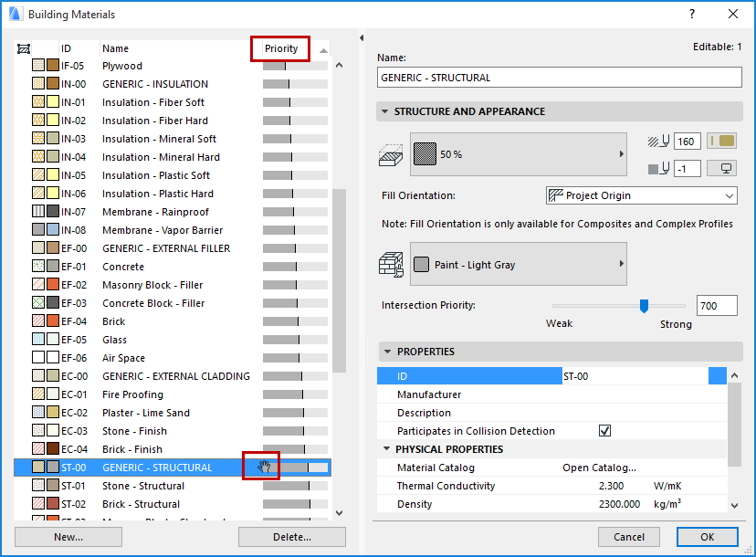756x557 pixels.
Task: Click the Description property row
Action: tap(551, 413)
